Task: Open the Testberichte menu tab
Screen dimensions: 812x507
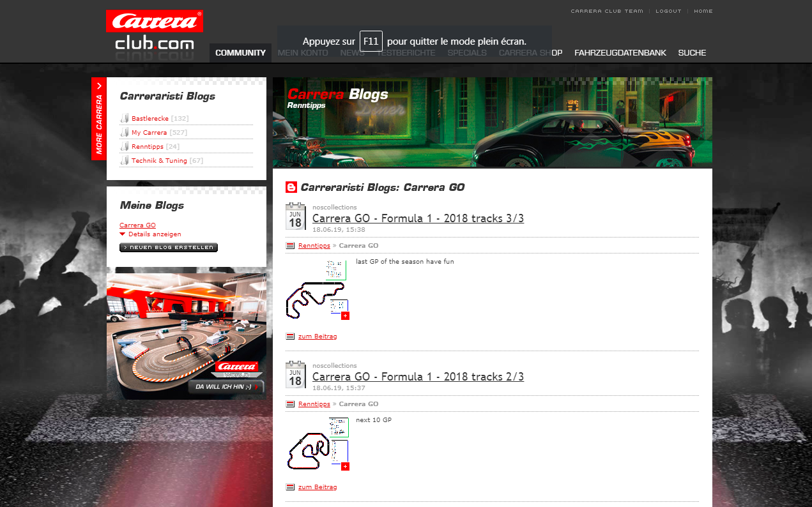Action: point(406,53)
